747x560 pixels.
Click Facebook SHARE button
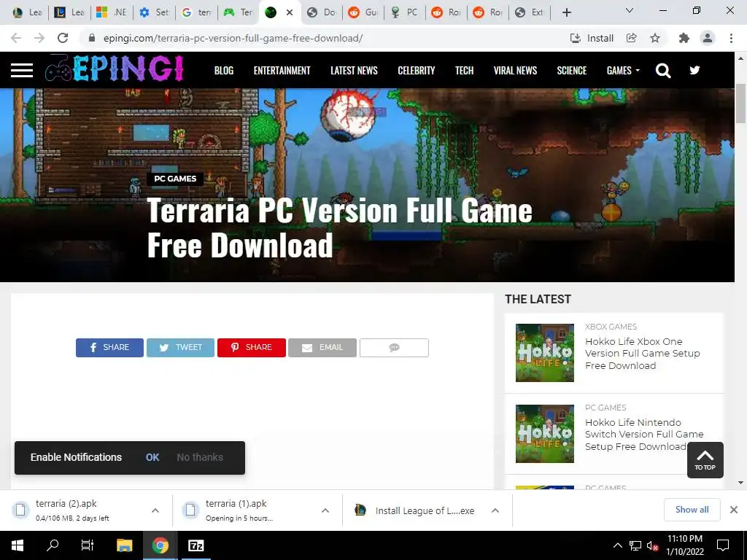[109, 348]
